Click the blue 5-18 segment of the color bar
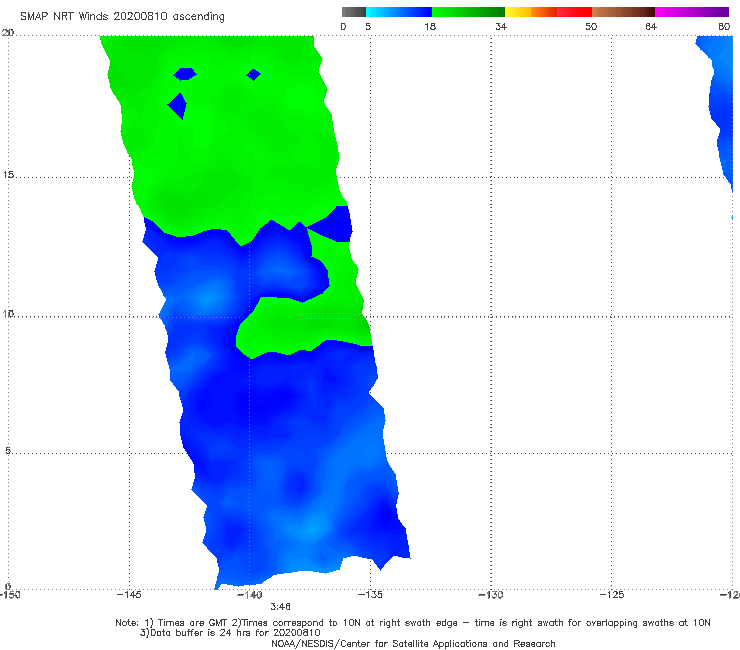The image size is (740, 650). (399, 12)
